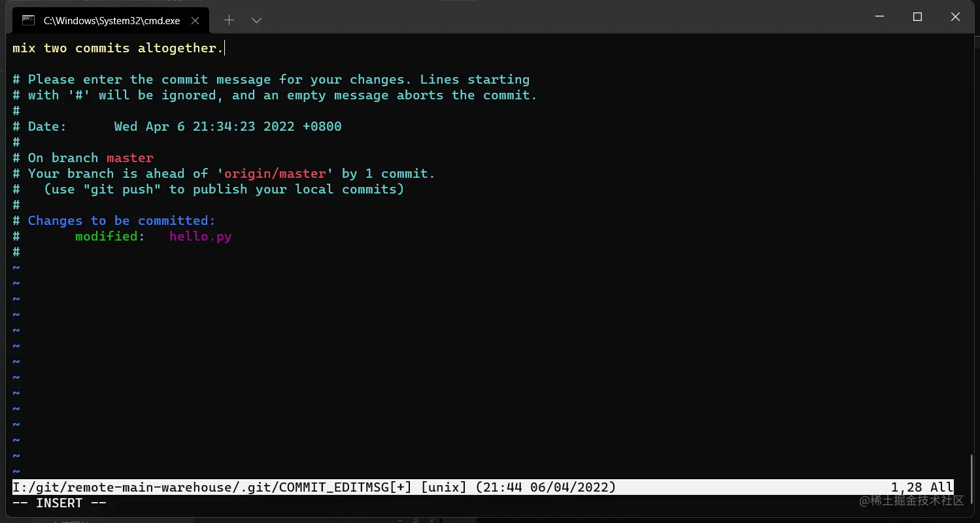
Task: Click the '-- INSERT --' mode indicator
Action: pyautogui.click(x=59, y=503)
